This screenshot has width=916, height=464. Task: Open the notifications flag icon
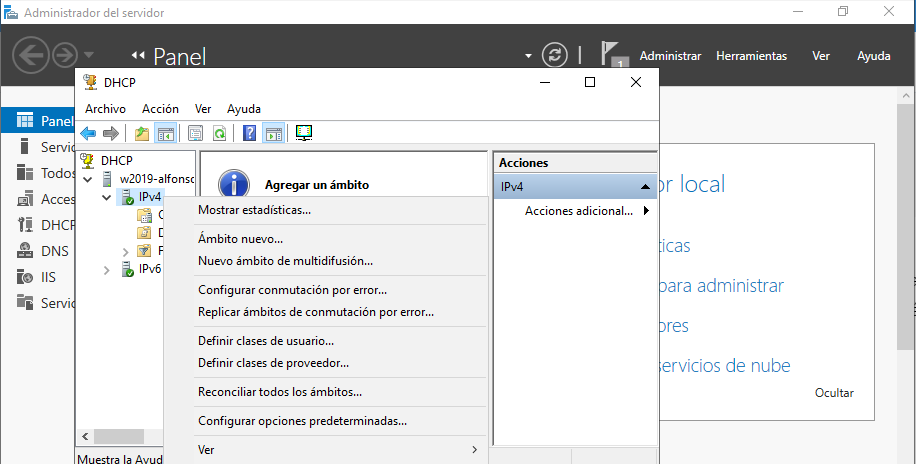(x=614, y=54)
